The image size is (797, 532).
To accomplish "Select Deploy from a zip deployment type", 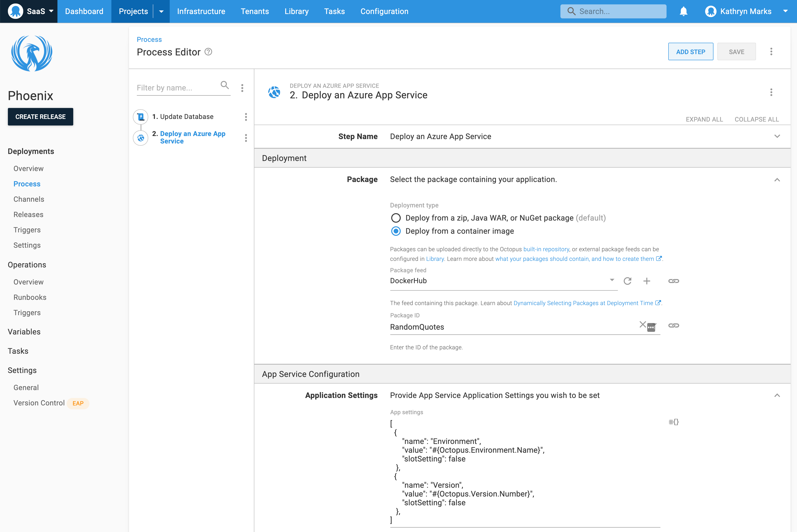I will coord(396,218).
